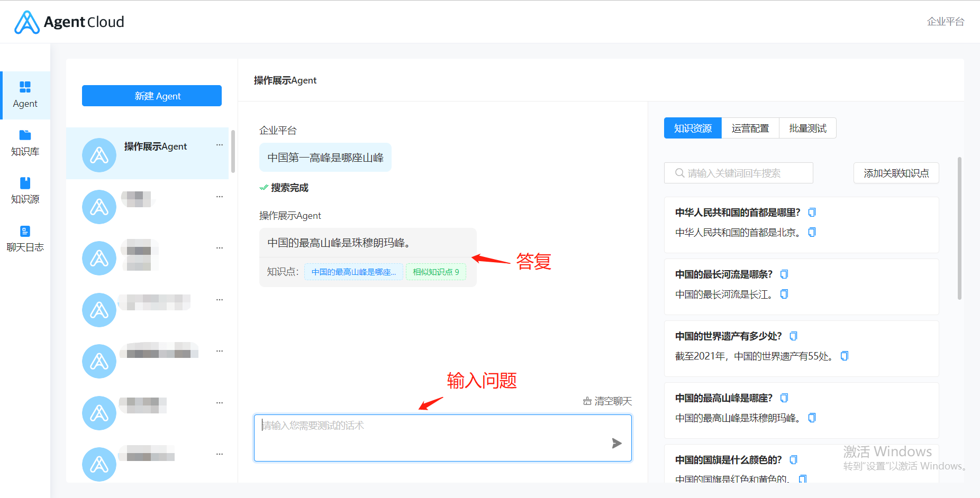
Task: Open knowledge card 中国的最长河流是哪条?
Action: [x=801, y=287]
